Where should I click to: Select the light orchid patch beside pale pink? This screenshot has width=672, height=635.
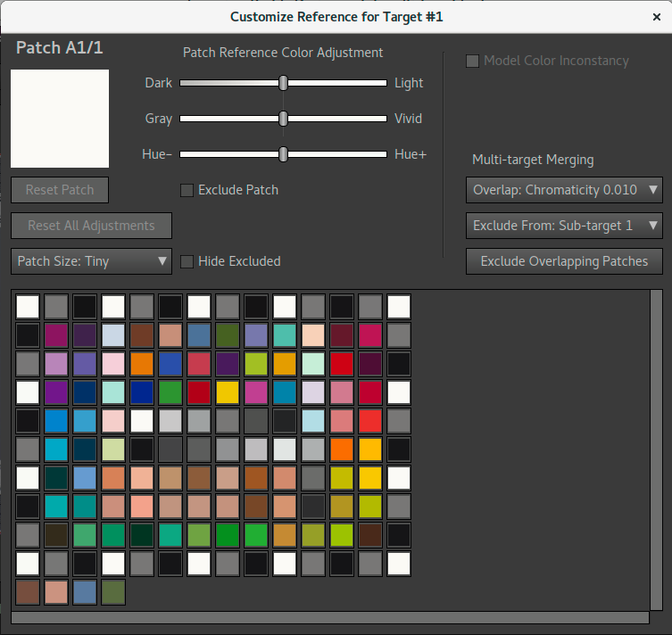pyautogui.click(x=56, y=364)
